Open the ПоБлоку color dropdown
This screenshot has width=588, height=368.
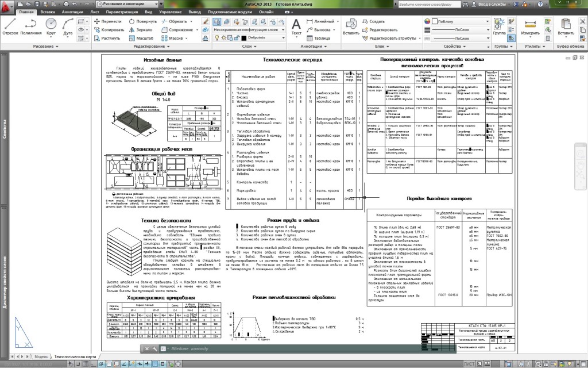pyautogui.click(x=461, y=21)
